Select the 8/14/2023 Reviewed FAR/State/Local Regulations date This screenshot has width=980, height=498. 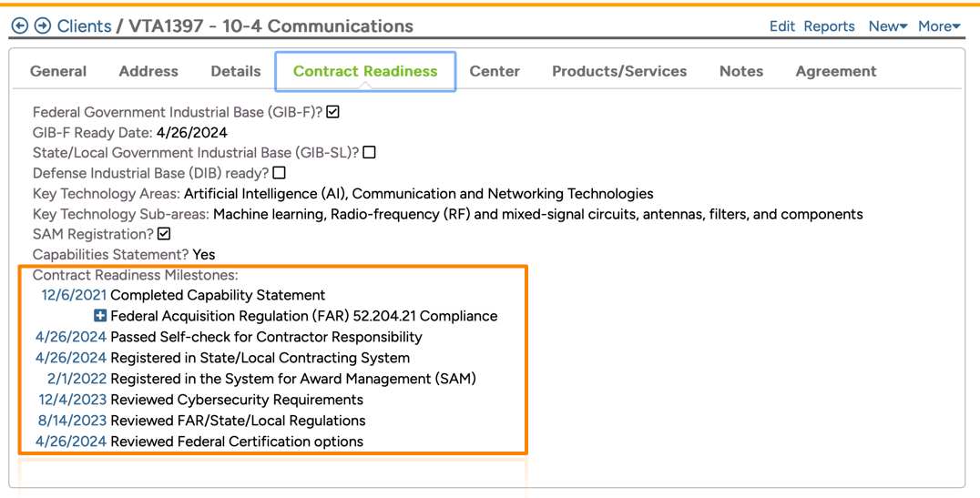point(72,421)
